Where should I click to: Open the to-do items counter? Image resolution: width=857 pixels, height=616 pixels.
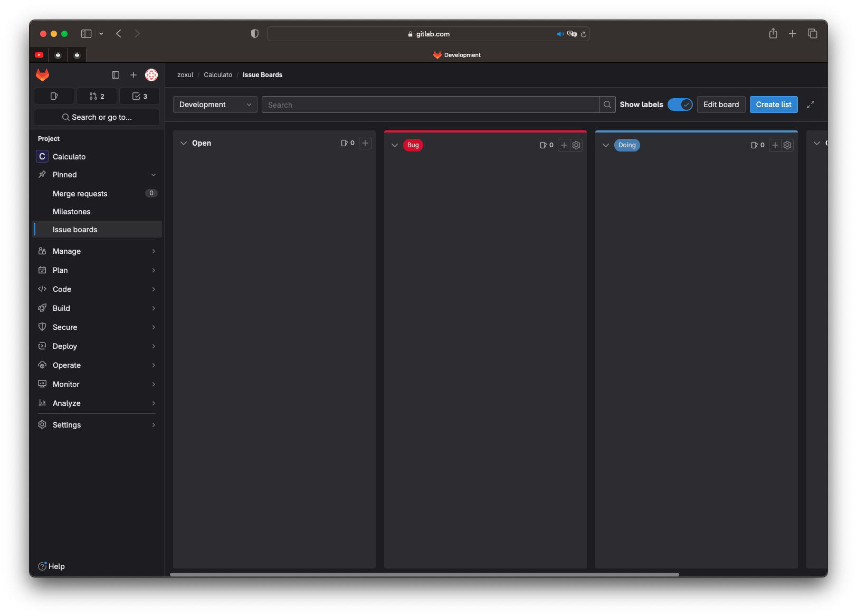point(139,96)
